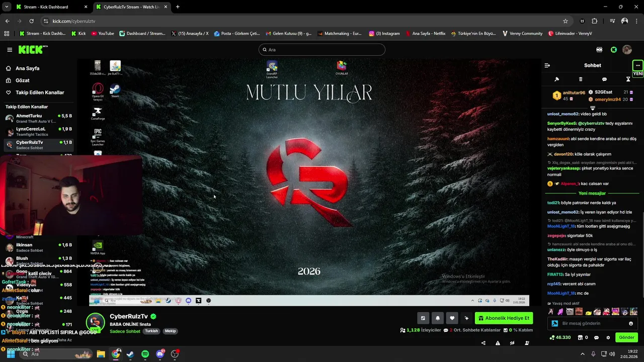Open the Ana Sayfa - Netflix bookmark

[425, 34]
